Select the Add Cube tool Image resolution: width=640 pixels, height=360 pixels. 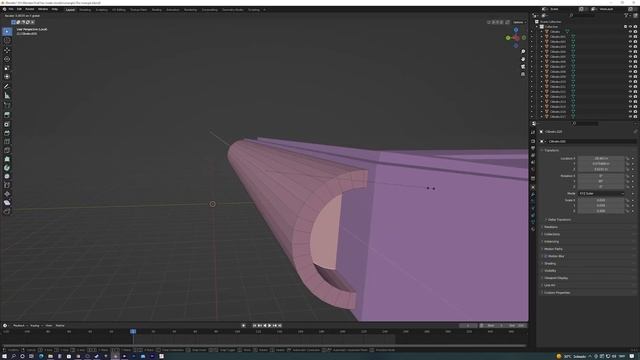click(7, 105)
